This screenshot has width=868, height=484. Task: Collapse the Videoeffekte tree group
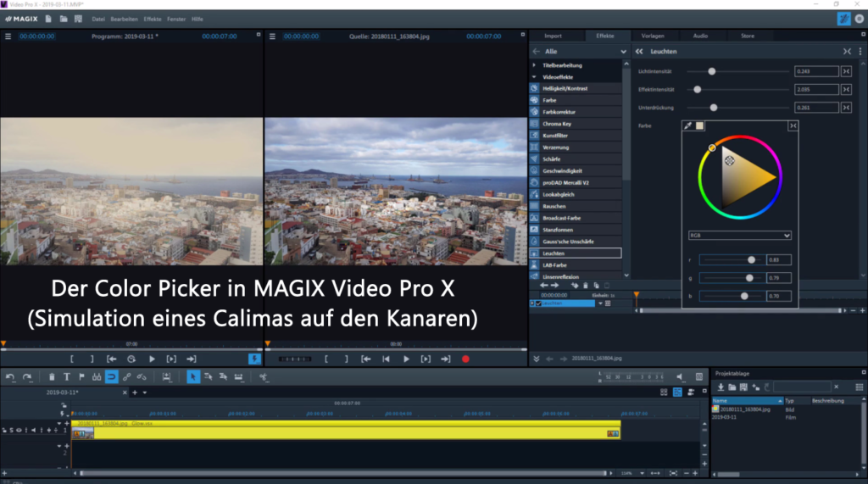pyautogui.click(x=534, y=77)
